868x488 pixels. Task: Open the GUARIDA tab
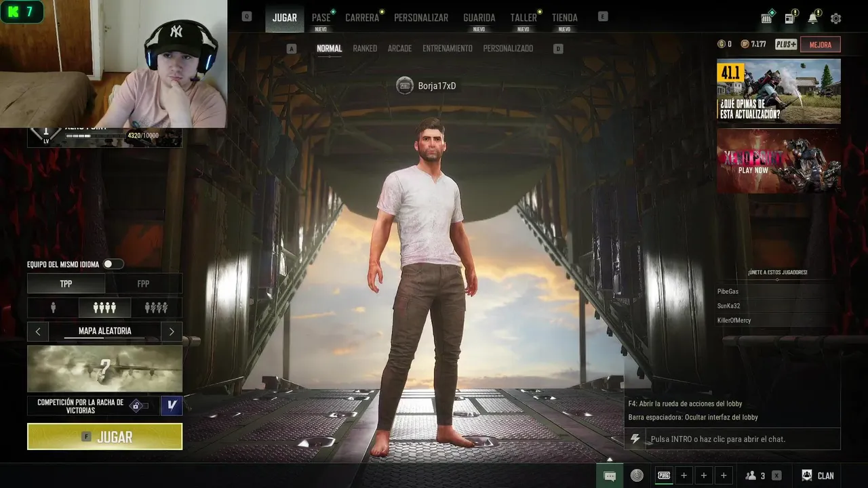479,18
